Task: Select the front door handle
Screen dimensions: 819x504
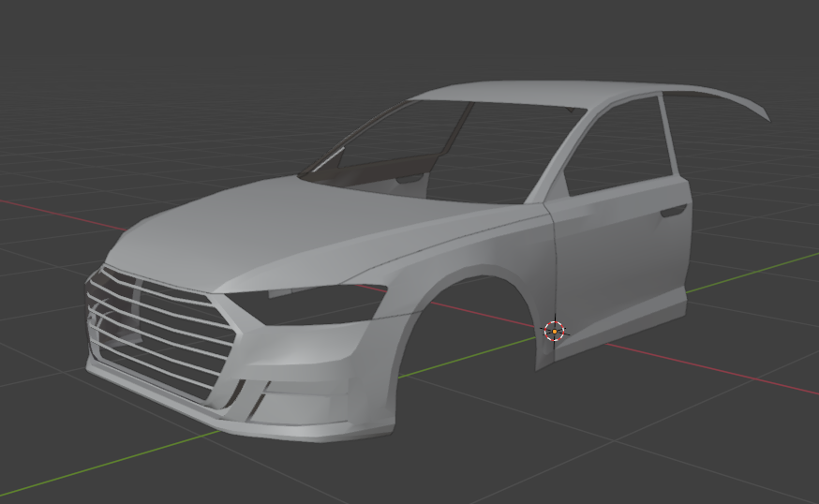Action: 674,211
